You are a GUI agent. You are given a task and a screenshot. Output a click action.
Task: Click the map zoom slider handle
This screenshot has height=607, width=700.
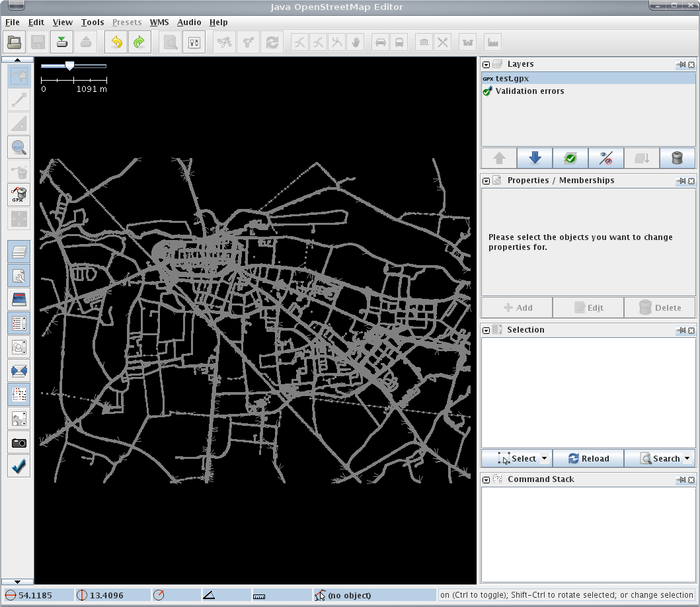click(69, 65)
